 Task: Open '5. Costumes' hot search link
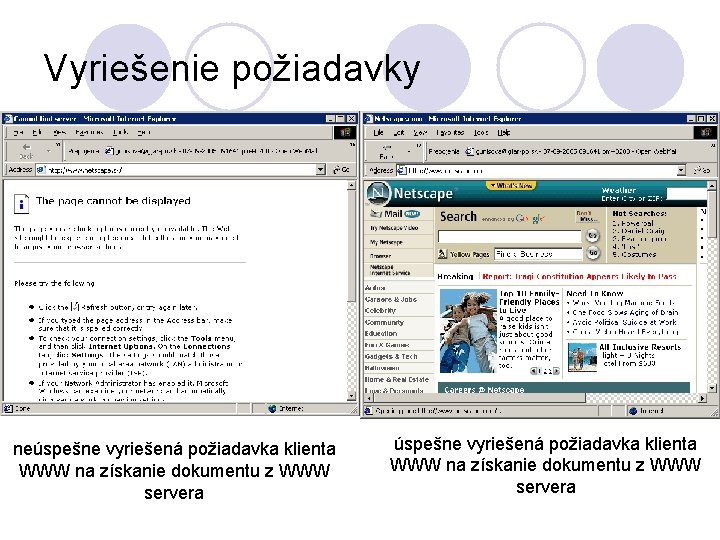(x=634, y=254)
